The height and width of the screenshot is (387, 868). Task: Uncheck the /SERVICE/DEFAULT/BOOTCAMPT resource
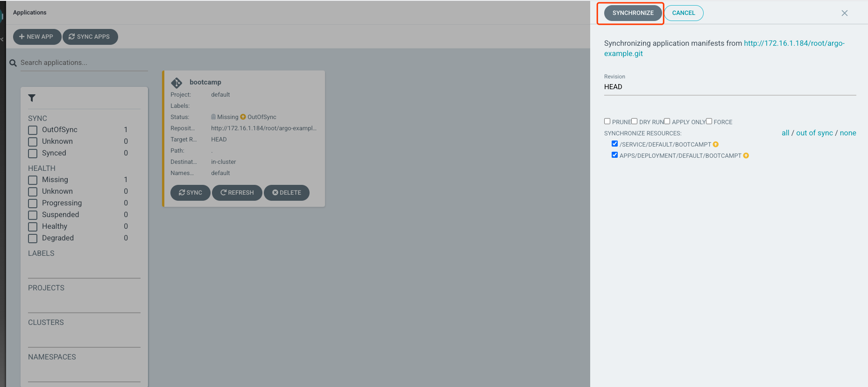click(614, 144)
